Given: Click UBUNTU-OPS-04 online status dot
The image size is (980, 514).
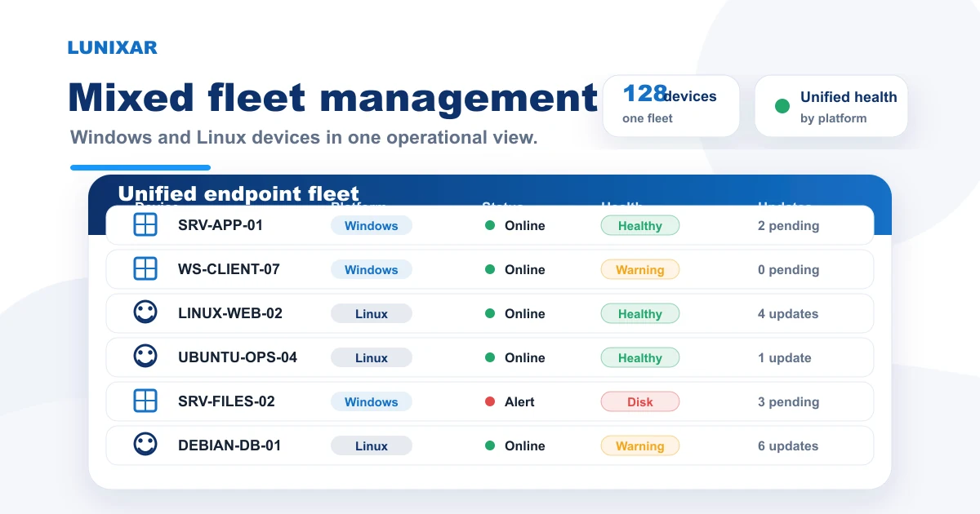Looking at the screenshot, I should pyautogui.click(x=490, y=357).
